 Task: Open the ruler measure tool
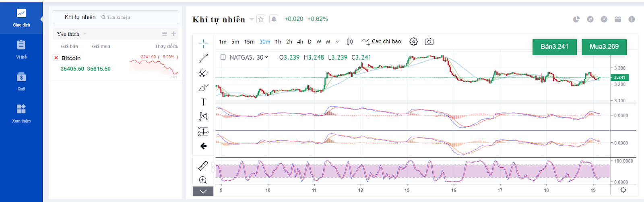click(x=203, y=166)
